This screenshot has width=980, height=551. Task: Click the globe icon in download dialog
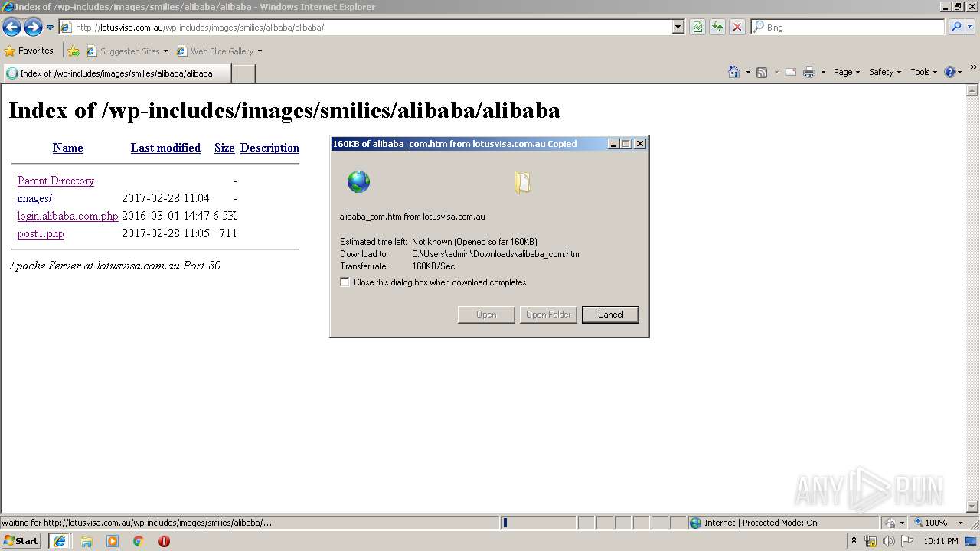point(358,182)
